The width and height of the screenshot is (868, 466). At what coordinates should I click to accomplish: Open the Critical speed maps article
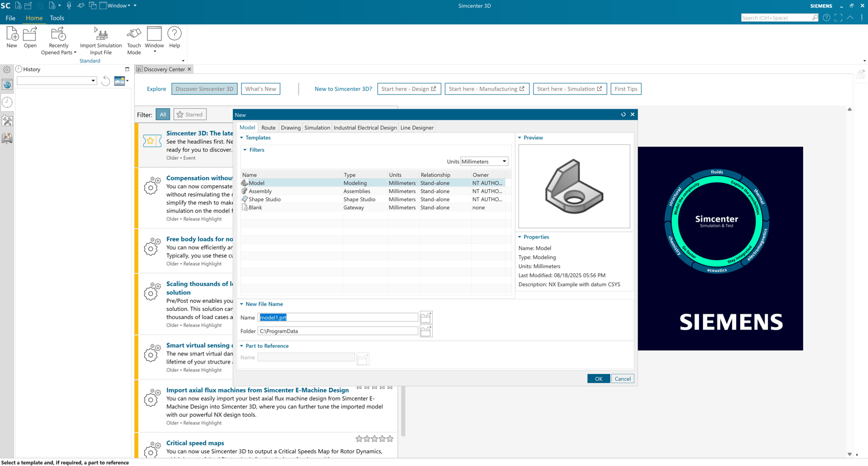click(x=195, y=443)
